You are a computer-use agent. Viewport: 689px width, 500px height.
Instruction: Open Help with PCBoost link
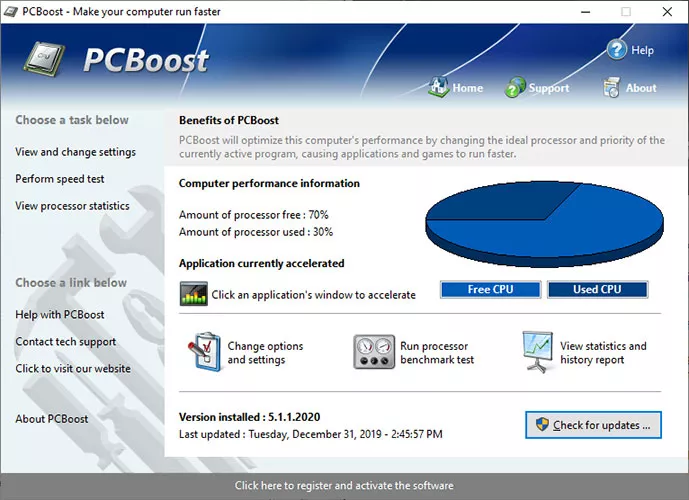coord(60,315)
